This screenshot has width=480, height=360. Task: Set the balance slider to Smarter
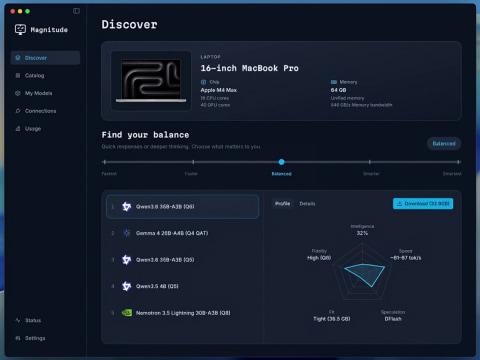point(370,162)
